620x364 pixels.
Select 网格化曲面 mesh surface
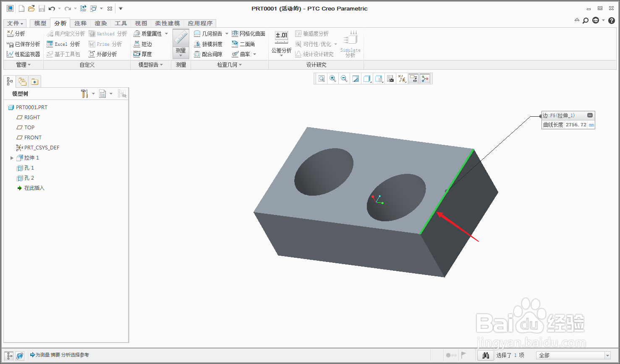tap(249, 34)
